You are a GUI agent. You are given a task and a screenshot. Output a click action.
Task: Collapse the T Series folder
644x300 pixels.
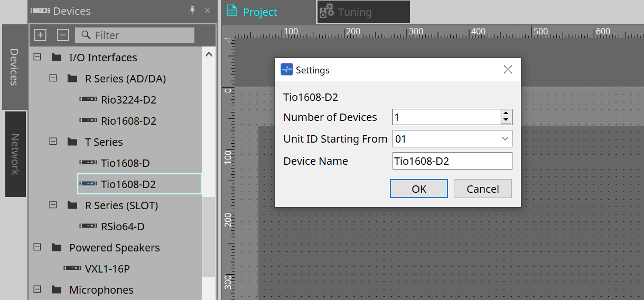click(53, 142)
